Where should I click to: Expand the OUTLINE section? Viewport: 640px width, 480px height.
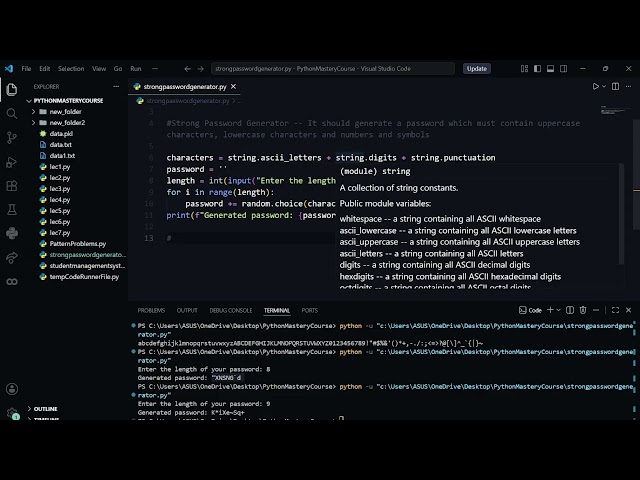pyautogui.click(x=45, y=409)
